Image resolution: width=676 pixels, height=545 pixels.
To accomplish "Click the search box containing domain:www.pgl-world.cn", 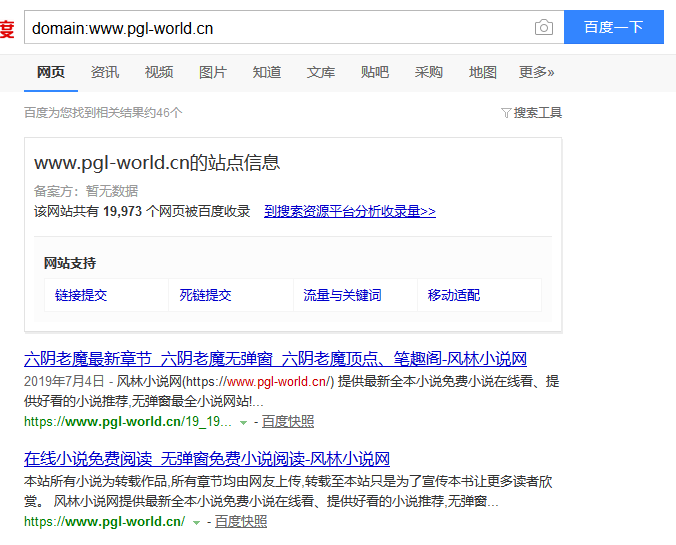I will pyautogui.click(x=294, y=27).
